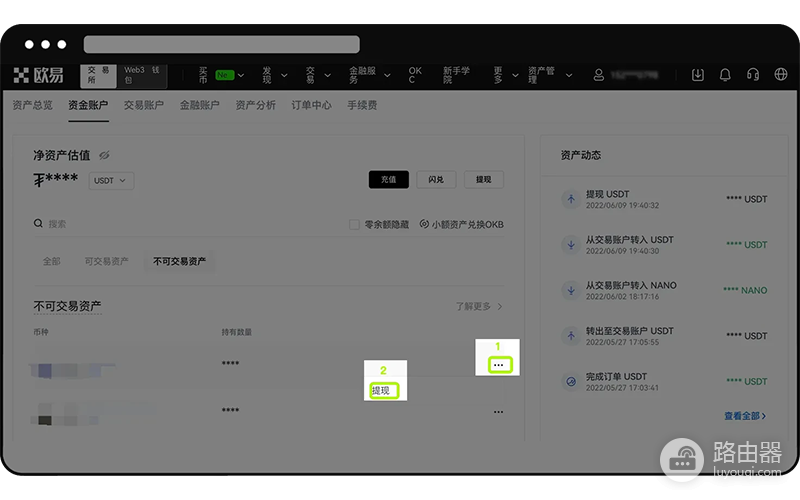This screenshot has height=500, width=800.
Task: Choose 提现 in the row popup menu
Action: click(x=383, y=391)
